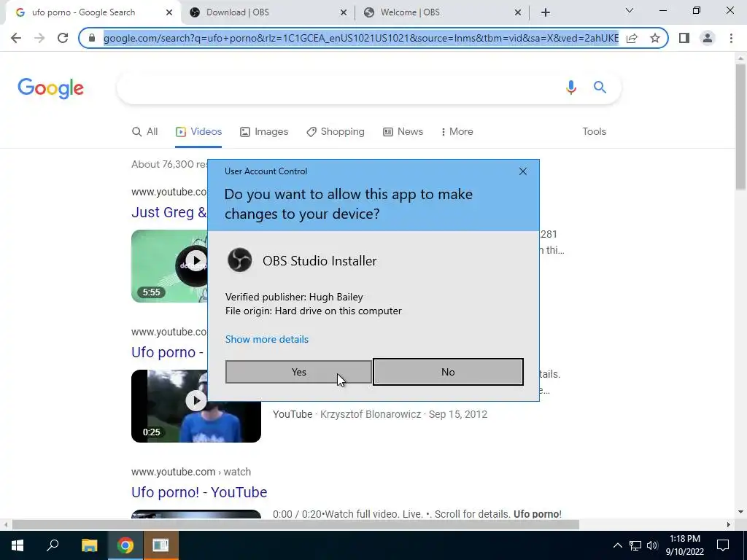Select the All search filter
747x560 pixels.
[144, 131]
